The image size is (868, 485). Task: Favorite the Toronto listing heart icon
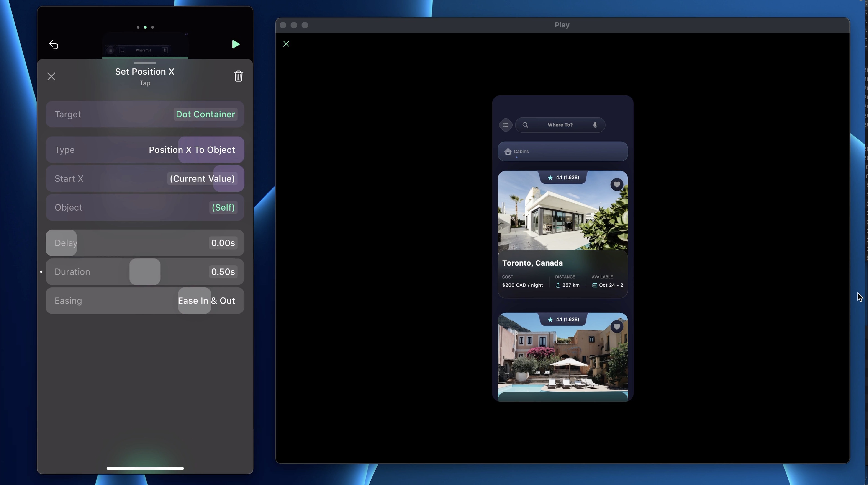tap(617, 184)
